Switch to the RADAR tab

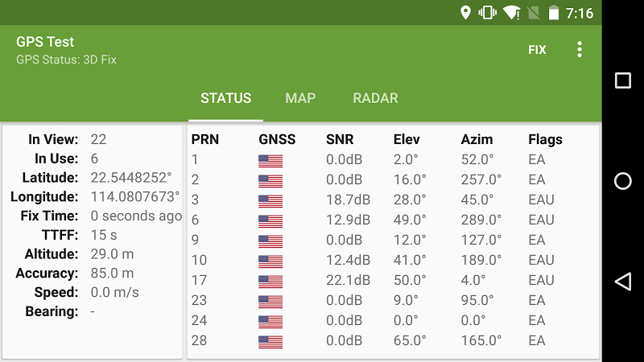375,98
